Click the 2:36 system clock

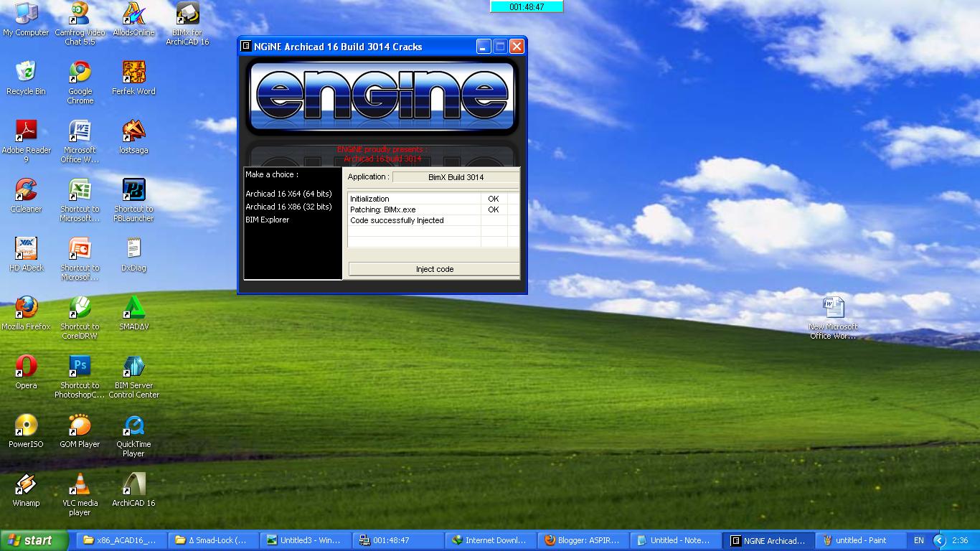[x=959, y=540]
